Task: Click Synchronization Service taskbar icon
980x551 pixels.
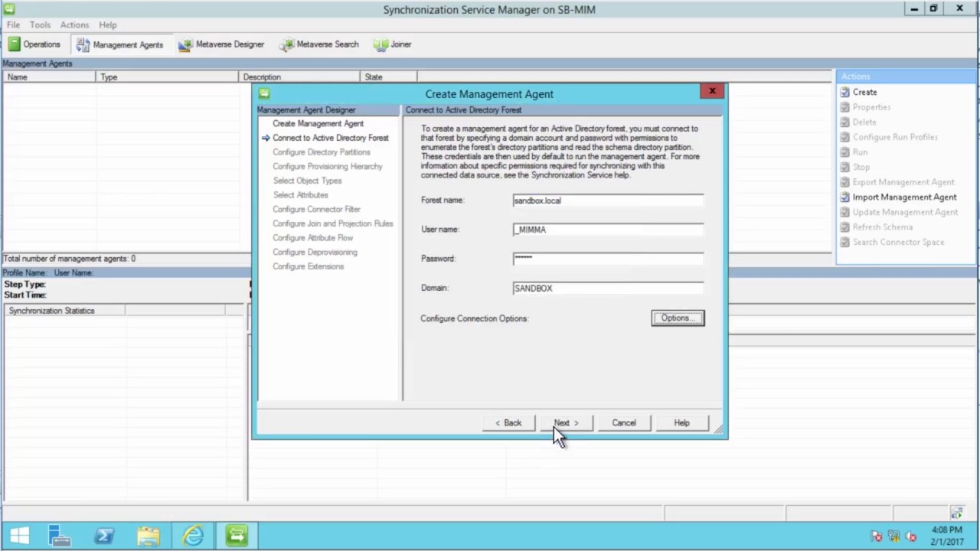Action: click(x=237, y=536)
